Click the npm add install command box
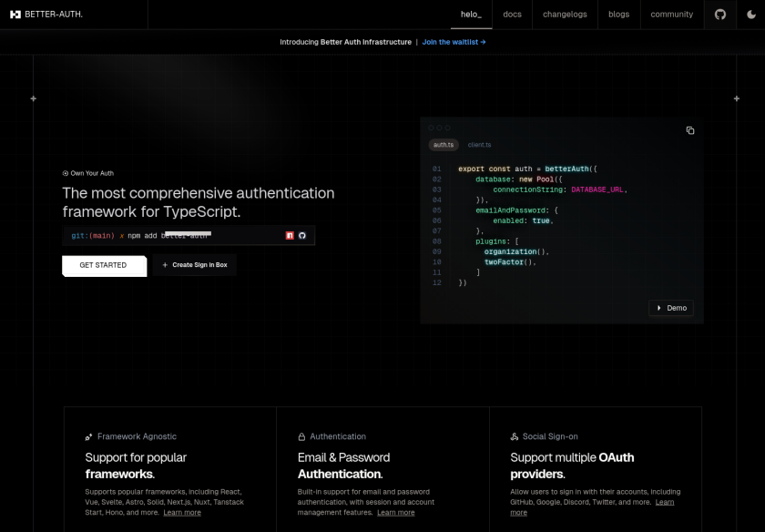The height and width of the screenshot is (532, 765). click(x=189, y=236)
